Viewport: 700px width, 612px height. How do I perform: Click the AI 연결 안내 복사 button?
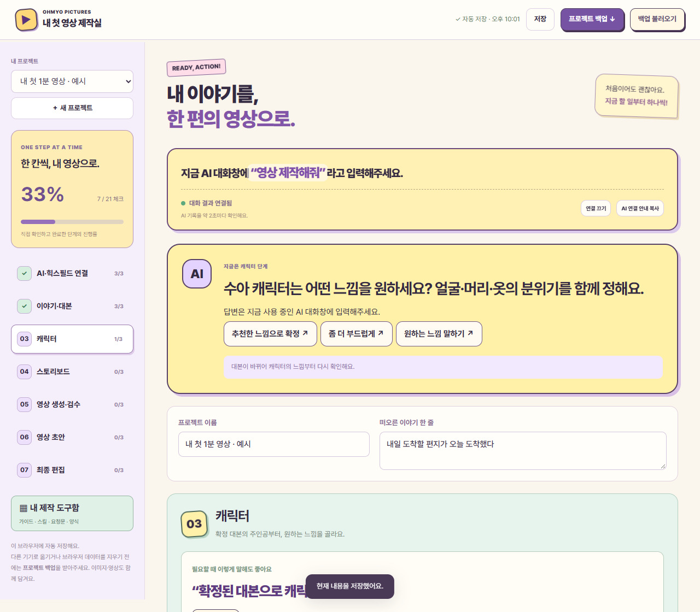pyautogui.click(x=640, y=208)
